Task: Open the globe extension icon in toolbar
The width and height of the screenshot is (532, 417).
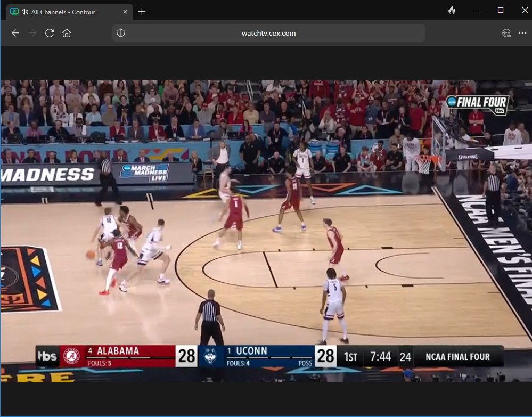Action: 506,33
